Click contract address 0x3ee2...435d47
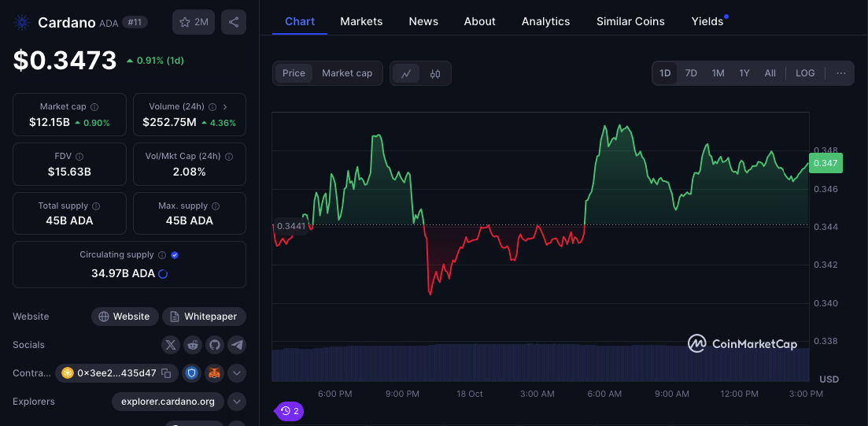Viewport: 868px width, 426px height. click(116, 373)
